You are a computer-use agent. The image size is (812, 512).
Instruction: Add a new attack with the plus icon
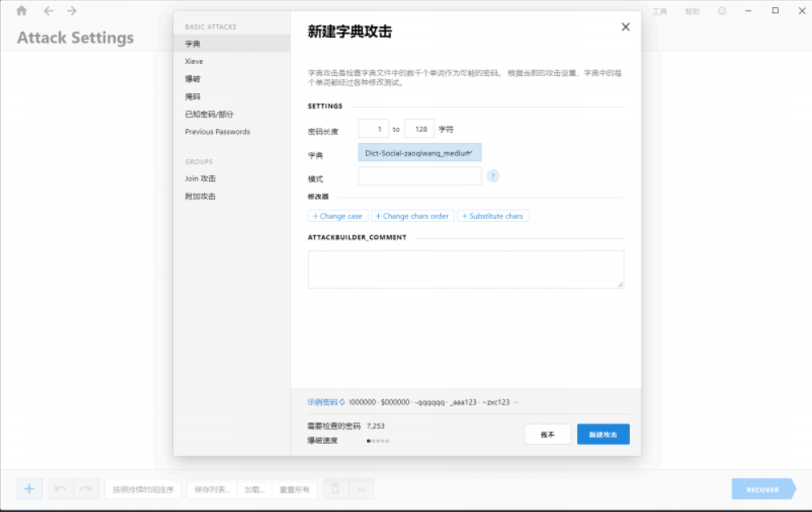29,489
